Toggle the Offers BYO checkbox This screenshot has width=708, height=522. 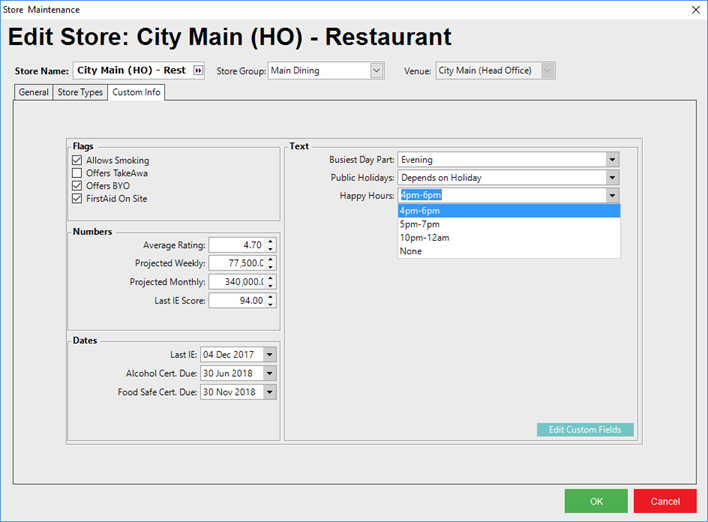77,186
